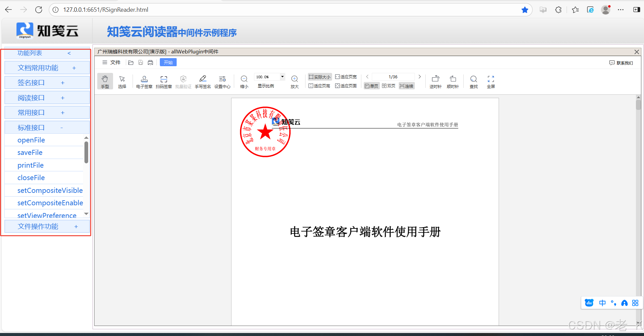The image size is (644, 336).
Task: Reload the browser page
Action: [39, 10]
